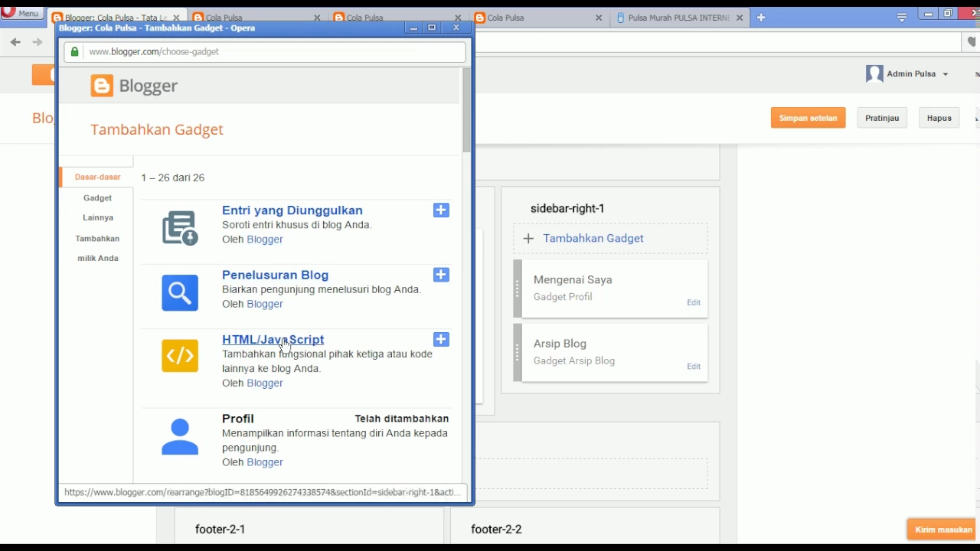This screenshot has height=551, width=980.
Task: Click the Blogger link under Profil
Action: [265, 462]
